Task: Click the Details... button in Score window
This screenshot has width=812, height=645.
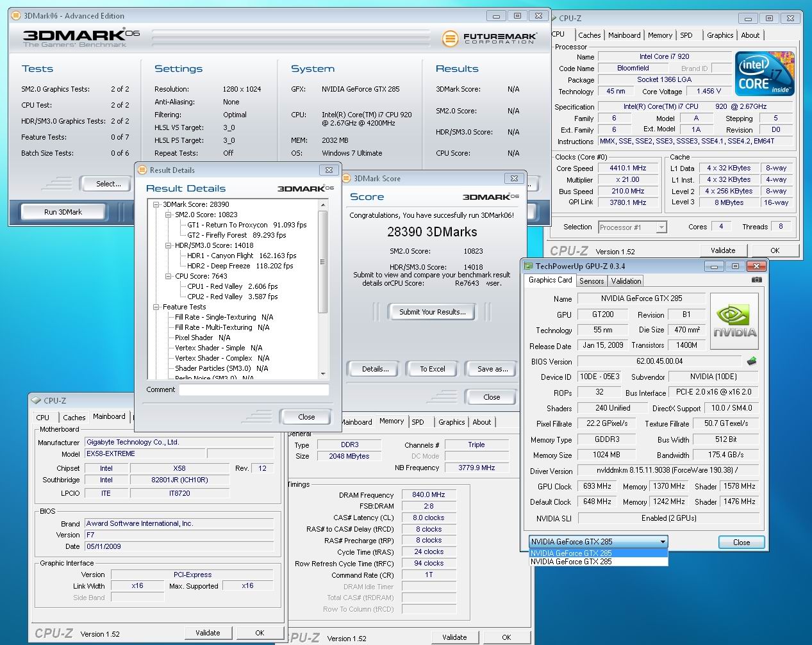Action: tap(375, 369)
